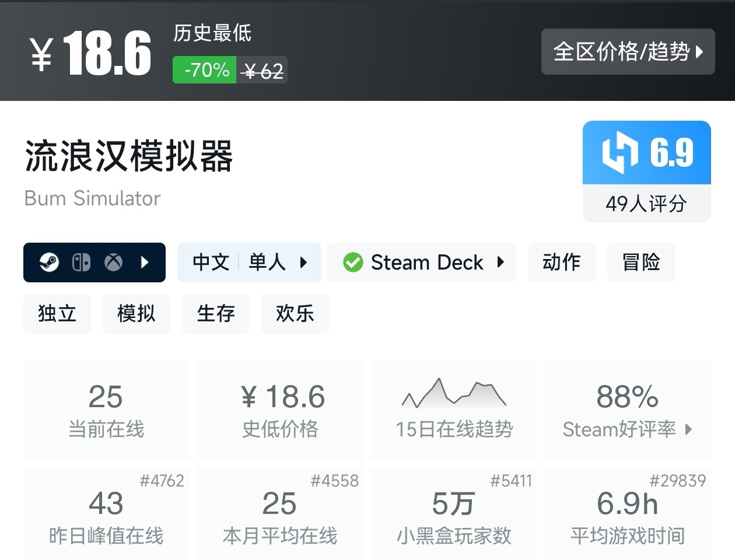The height and width of the screenshot is (560, 735).
Task: Click the green Steam Deck verified checkmark
Action: tap(353, 262)
